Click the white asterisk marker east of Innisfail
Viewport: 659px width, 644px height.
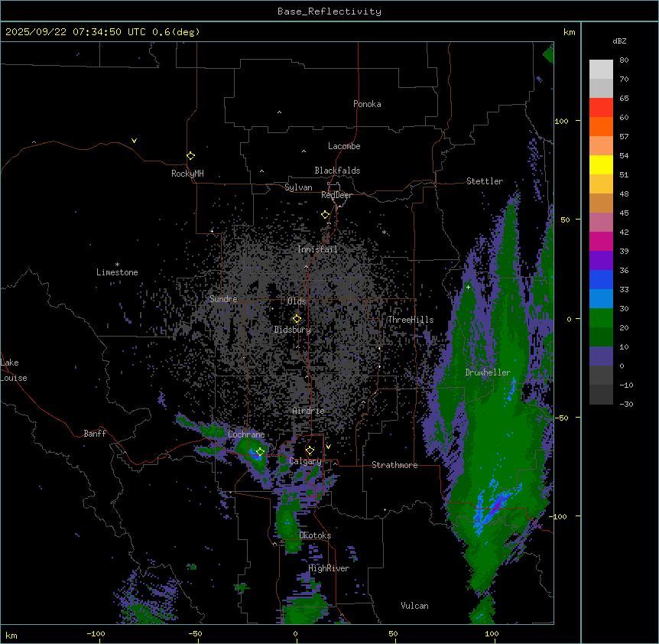point(384,233)
